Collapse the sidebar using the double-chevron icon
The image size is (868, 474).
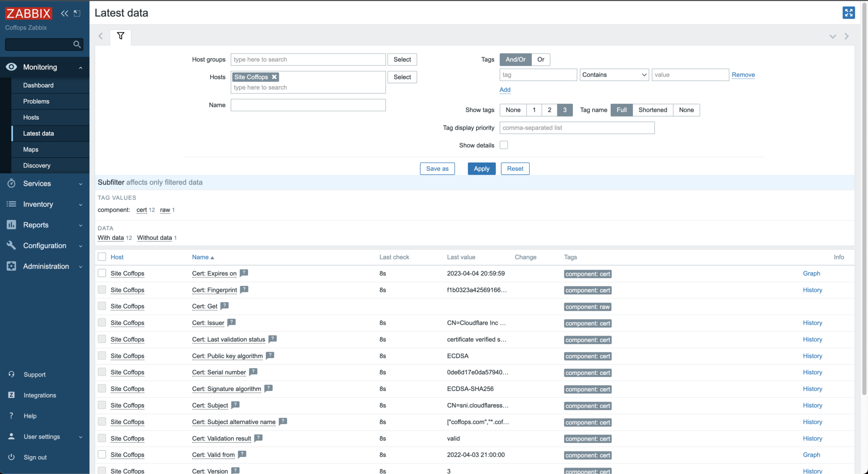click(x=64, y=13)
